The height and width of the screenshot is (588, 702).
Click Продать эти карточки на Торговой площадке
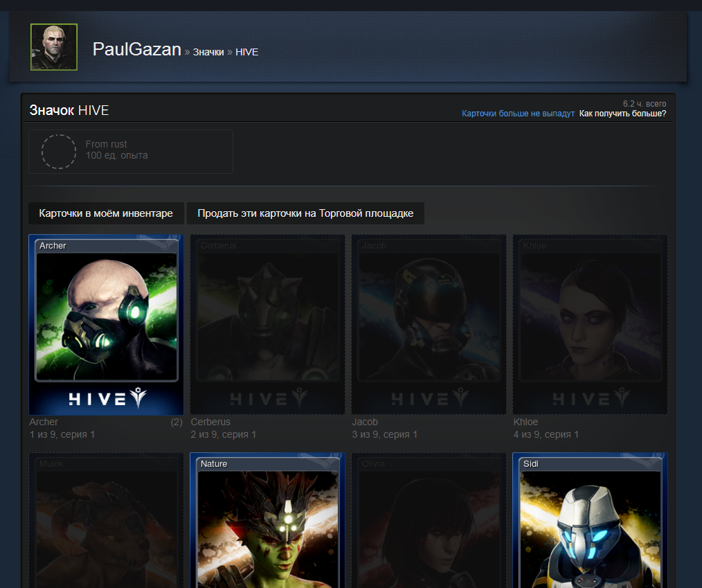305,213
